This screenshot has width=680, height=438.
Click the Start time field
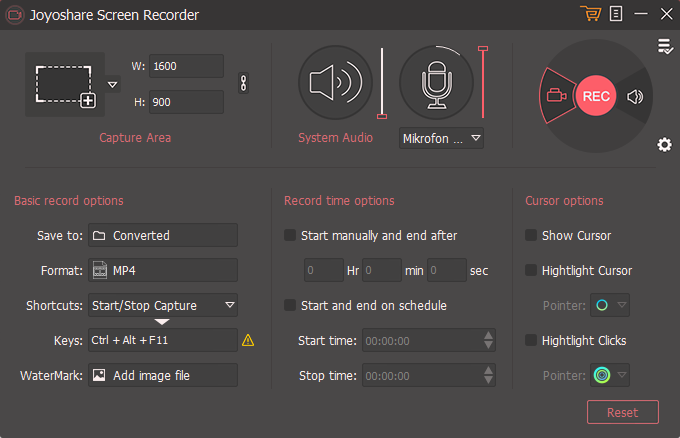429,340
